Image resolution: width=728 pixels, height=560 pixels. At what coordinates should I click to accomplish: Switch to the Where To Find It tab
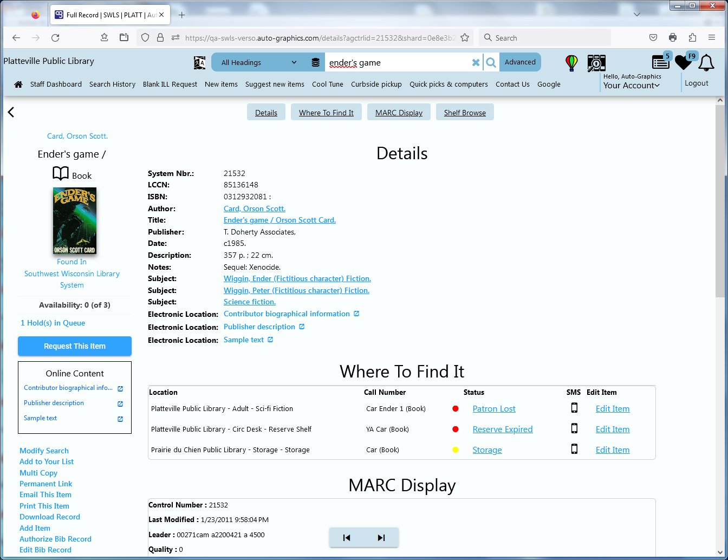(x=326, y=113)
